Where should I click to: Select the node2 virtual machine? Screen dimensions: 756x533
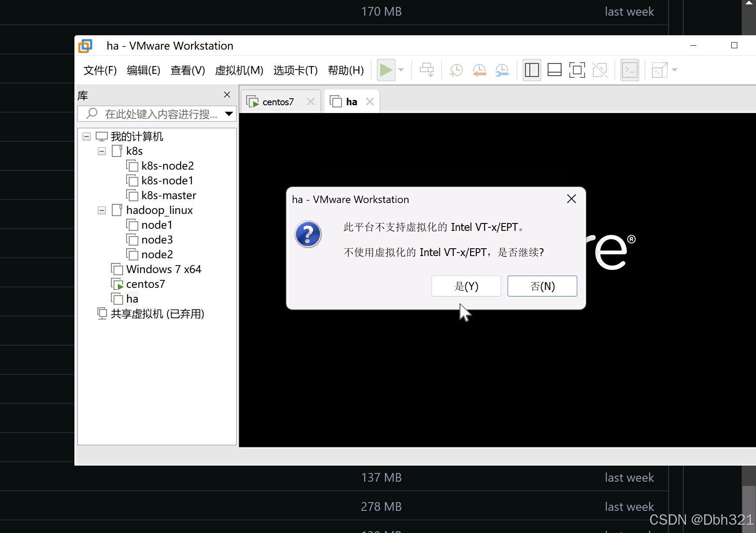point(157,255)
